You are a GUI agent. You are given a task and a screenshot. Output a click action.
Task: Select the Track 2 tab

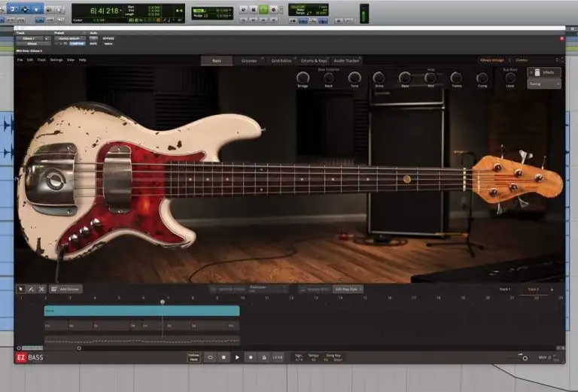click(533, 290)
